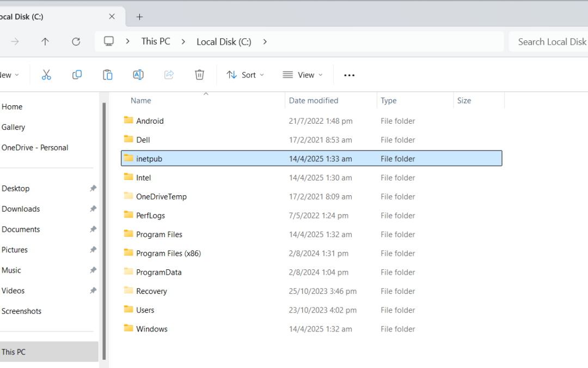The height and width of the screenshot is (368, 588).
Task: Expand the chevron after Local Disk (C:)
Action: [x=265, y=41]
